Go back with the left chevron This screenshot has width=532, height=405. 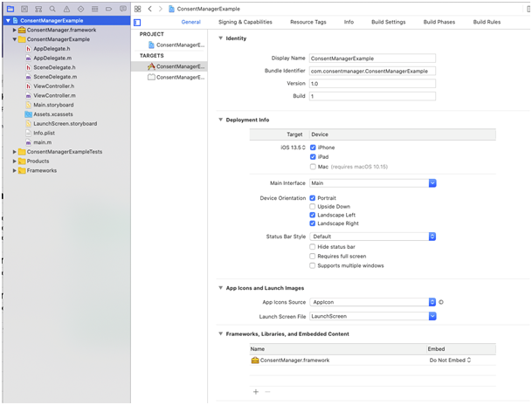click(149, 9)
